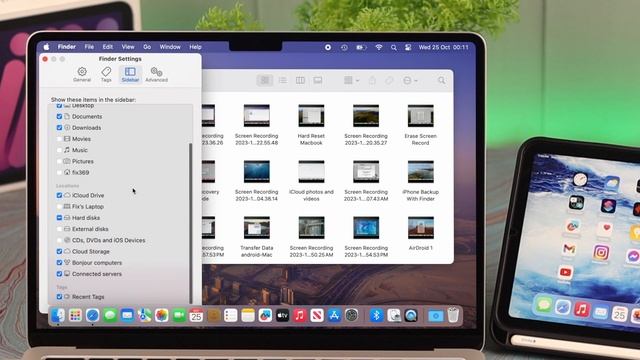
Task: Select iPhone Backup With Finder file
Action: tap(420, 180)
